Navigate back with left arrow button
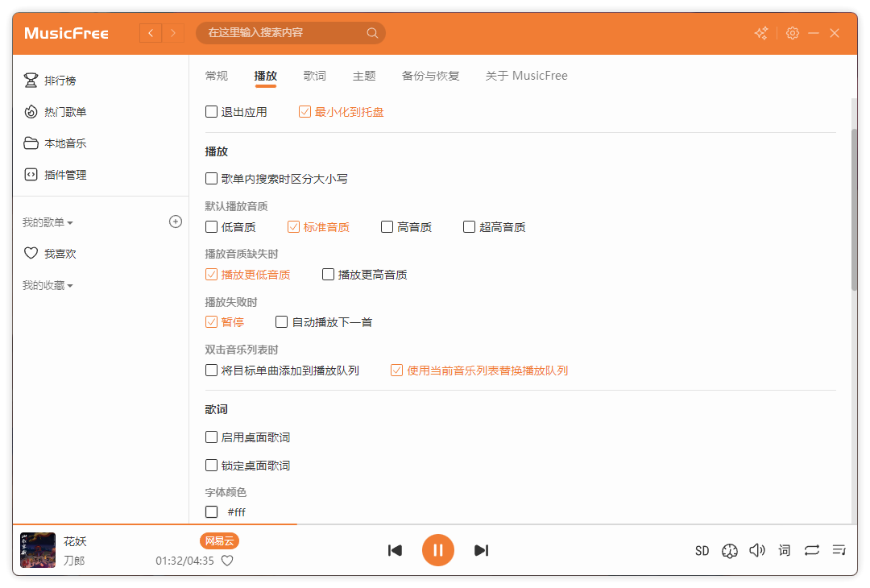This screenshot has height=588, width=870. (151, 33)
